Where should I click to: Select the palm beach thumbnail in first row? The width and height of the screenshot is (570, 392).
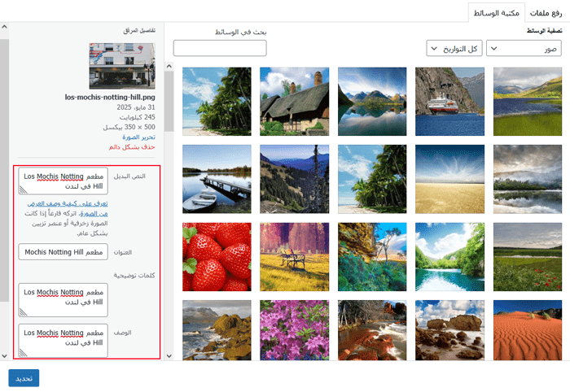[217, 102]
